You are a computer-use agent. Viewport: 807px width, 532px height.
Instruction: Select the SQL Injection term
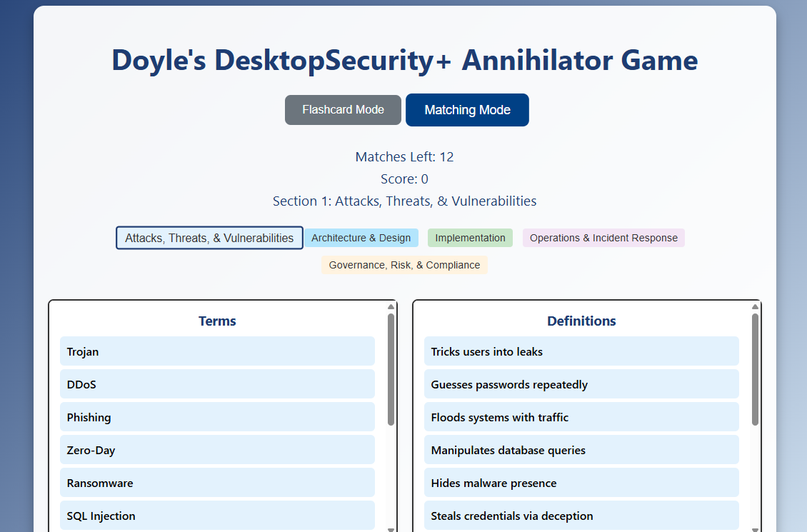[x=217, y=516]
